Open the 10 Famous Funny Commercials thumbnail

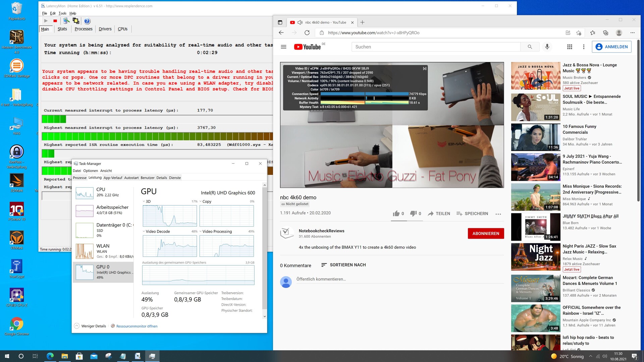[x=535, y=137]
